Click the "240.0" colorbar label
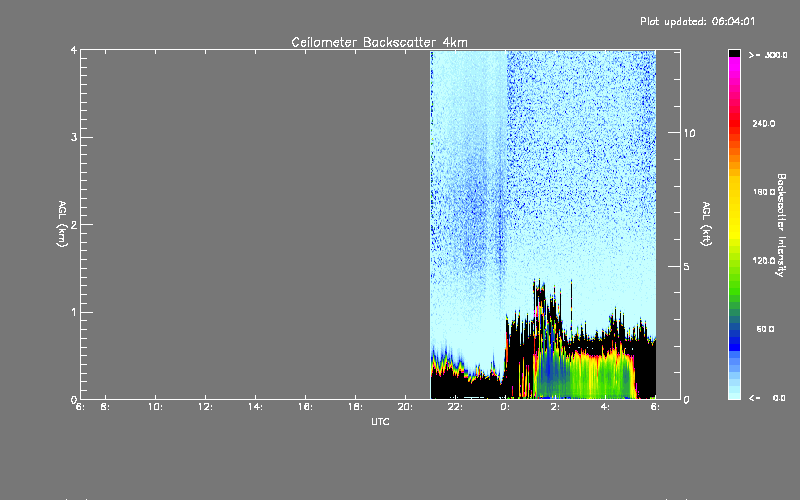The width and height of the screenshot is (800, 500). [x=764, y=123]
